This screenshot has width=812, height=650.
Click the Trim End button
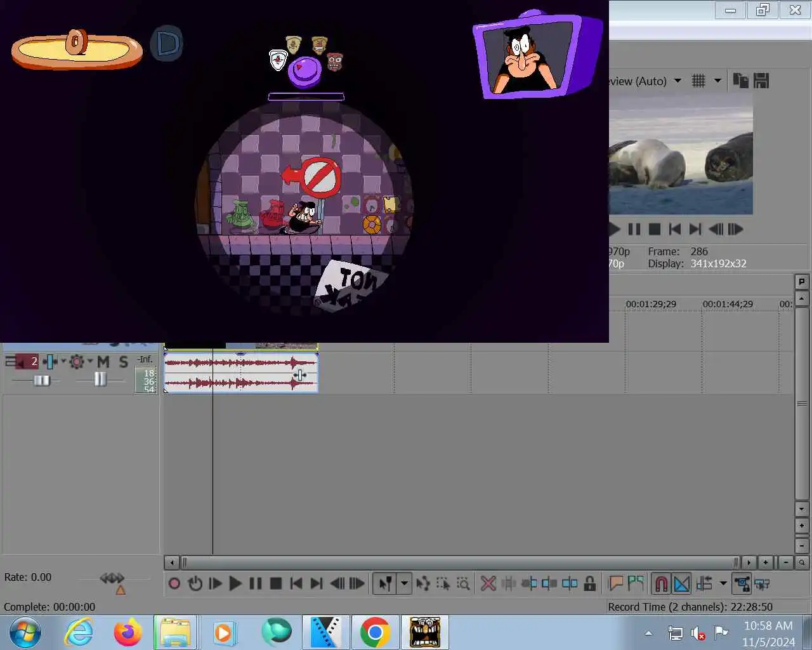tap(549, 583)
